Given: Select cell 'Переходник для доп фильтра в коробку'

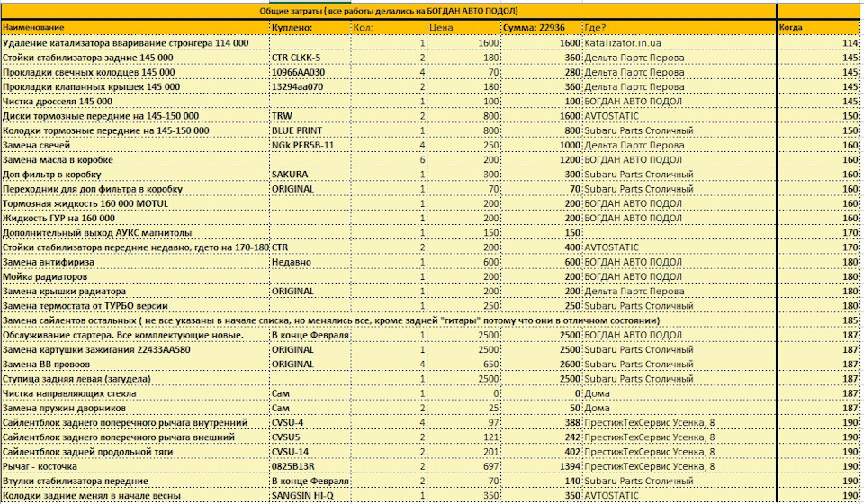Looking at the screenshot, I should 135,189.
